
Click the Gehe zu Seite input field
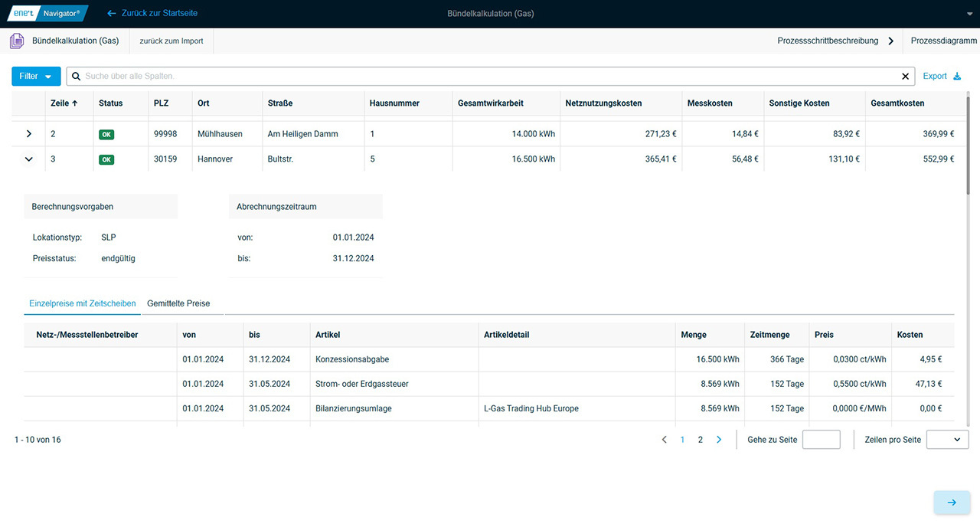click(821, 440)
